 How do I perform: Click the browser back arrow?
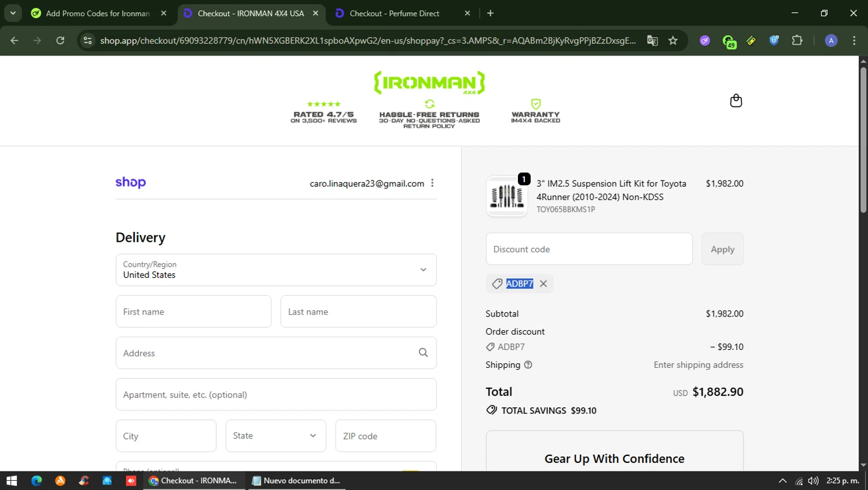(14, 40)
